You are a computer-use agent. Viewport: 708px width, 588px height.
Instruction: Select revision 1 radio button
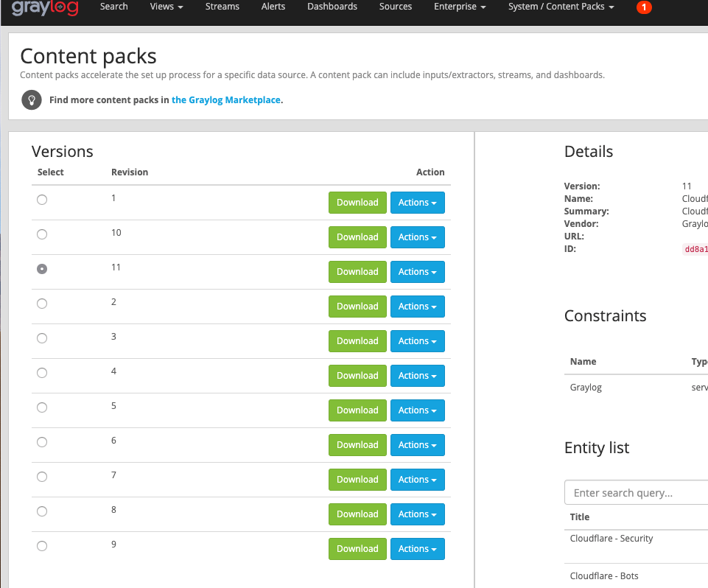[42, 200]
